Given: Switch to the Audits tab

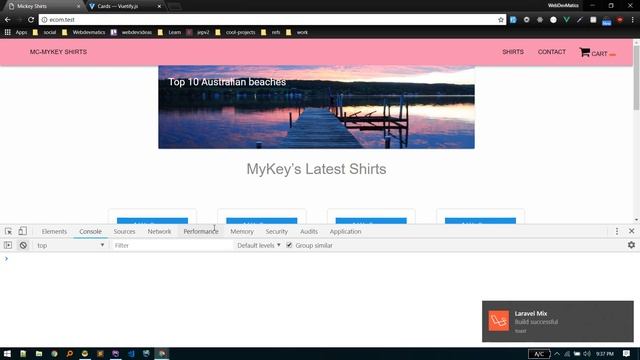Looking at the screenshot, I should [x=309, y=231].
